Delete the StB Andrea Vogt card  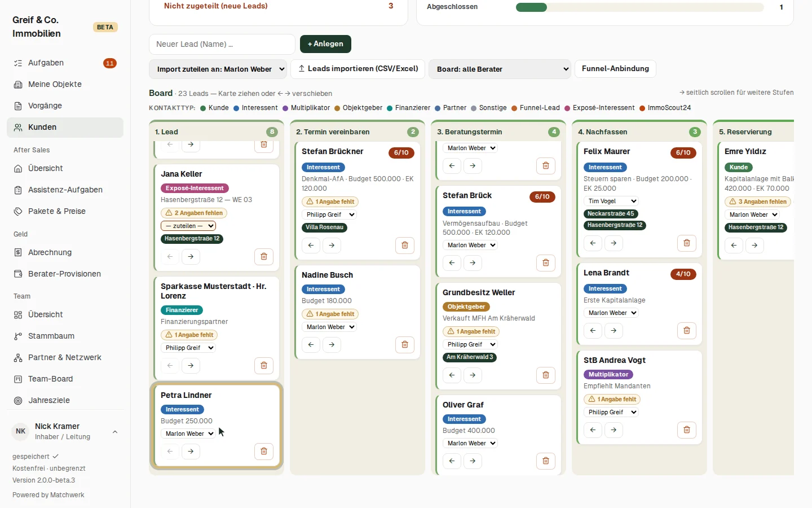point(687,430)
